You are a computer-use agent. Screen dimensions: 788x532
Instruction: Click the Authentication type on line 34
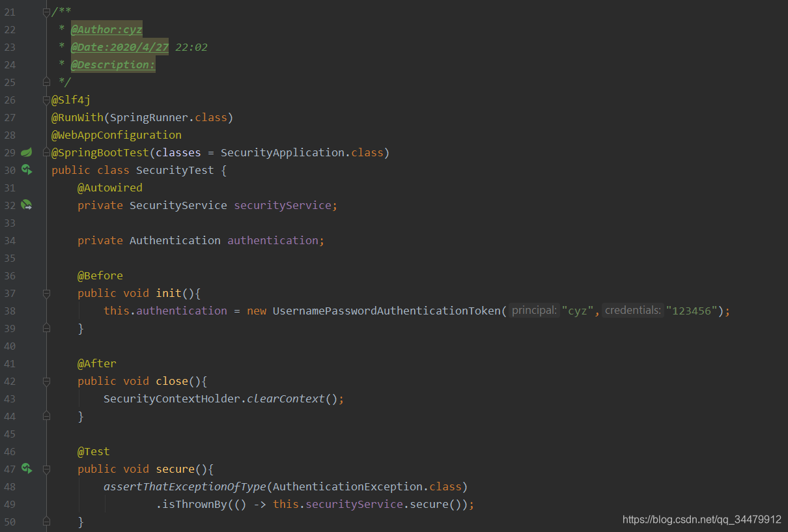(175, 240)
